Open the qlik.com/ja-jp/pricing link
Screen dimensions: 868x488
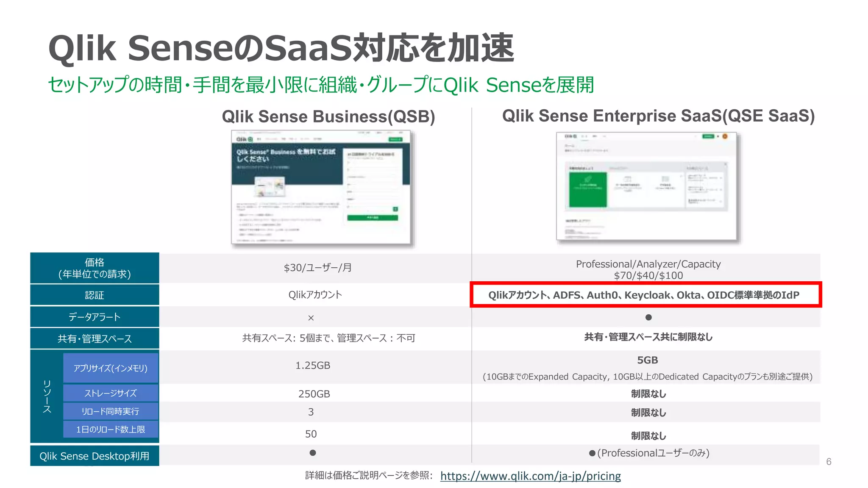tap(530, 476)
